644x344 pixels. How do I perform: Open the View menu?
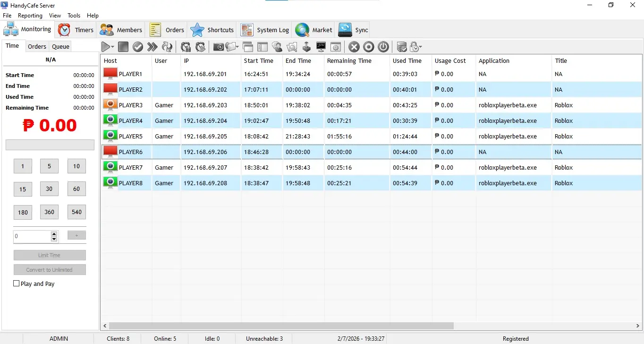tap(55, 16)
